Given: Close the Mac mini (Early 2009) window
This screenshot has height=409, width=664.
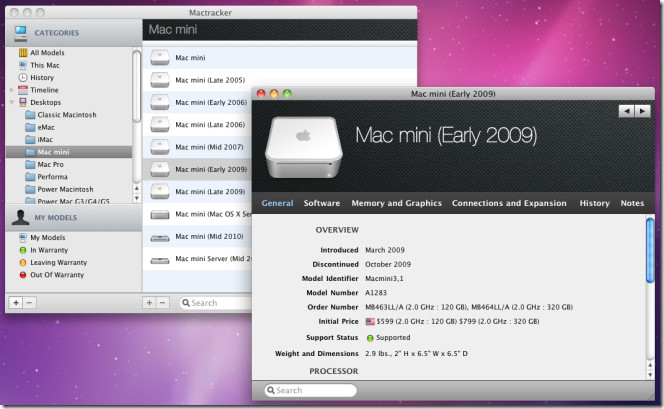Looking at the screenshot, I should (x=261, y=94).
